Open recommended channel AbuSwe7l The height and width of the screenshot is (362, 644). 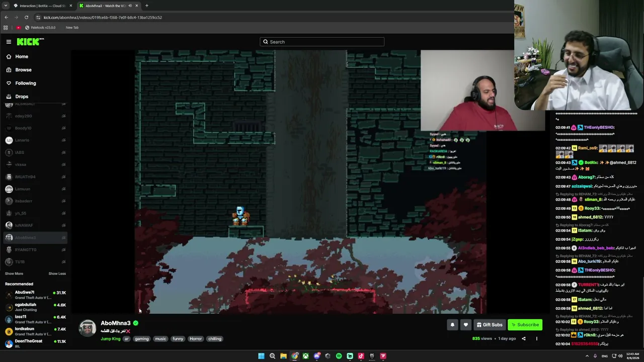[35, 295]
